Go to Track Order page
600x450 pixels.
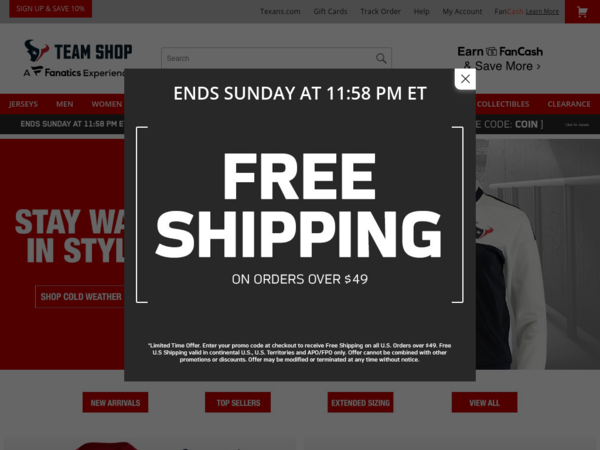tap(380, 11)
